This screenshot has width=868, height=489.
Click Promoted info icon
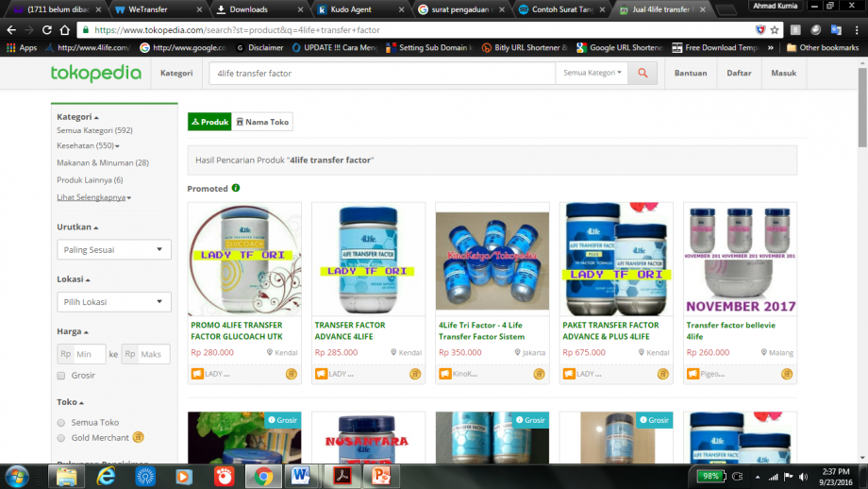(236, 188)
